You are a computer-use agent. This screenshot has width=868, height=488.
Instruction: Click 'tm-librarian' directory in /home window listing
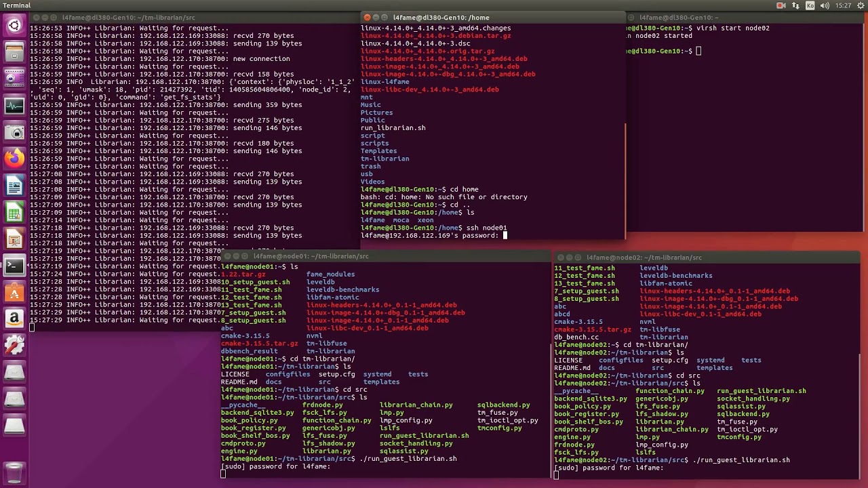point(385,159)
